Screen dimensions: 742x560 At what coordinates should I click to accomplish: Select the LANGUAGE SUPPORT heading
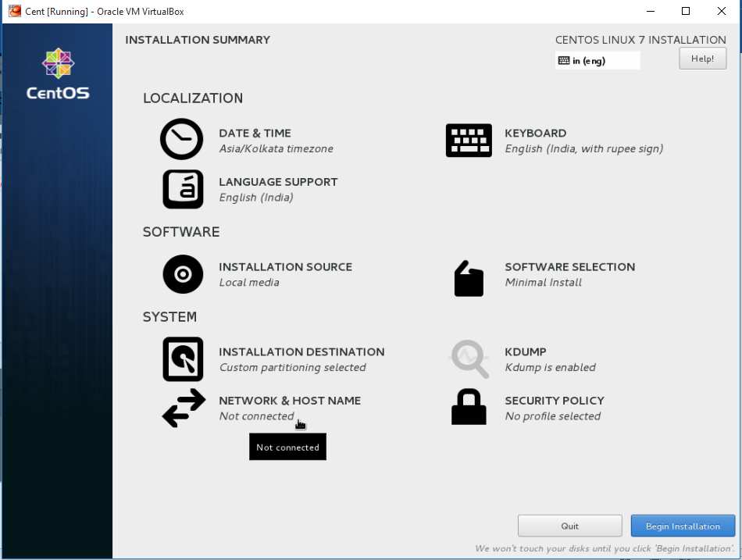click(x=278, y=182)
